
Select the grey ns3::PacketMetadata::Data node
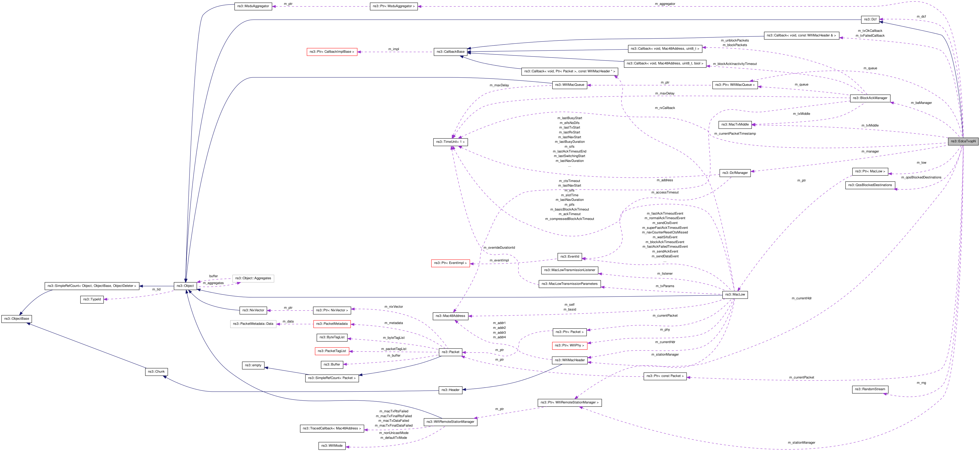[253, 324]
